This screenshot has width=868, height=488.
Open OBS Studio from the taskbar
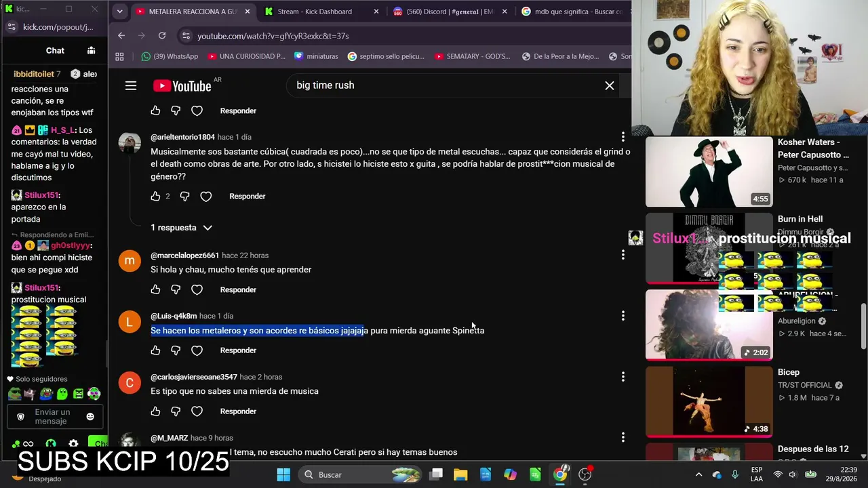[585, 474]
